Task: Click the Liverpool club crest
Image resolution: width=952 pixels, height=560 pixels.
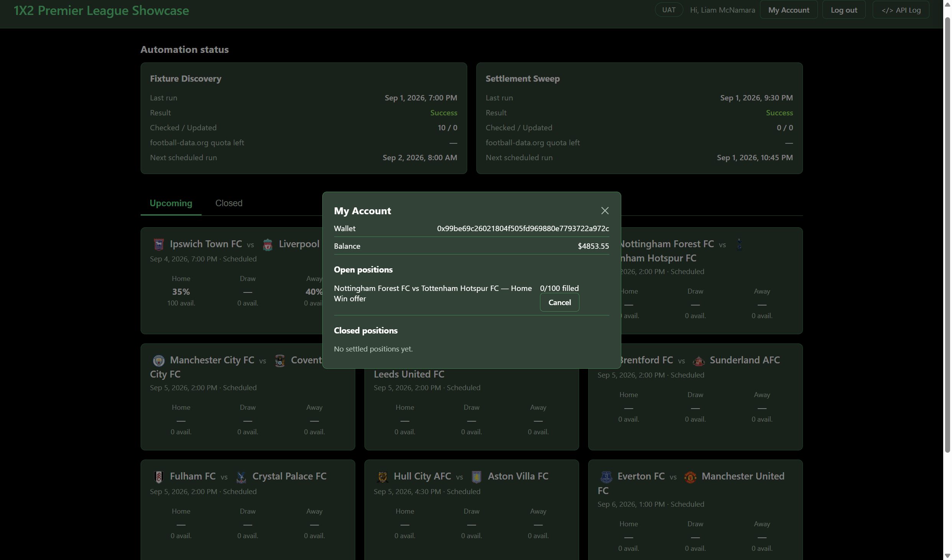Action: pos(268,245)
